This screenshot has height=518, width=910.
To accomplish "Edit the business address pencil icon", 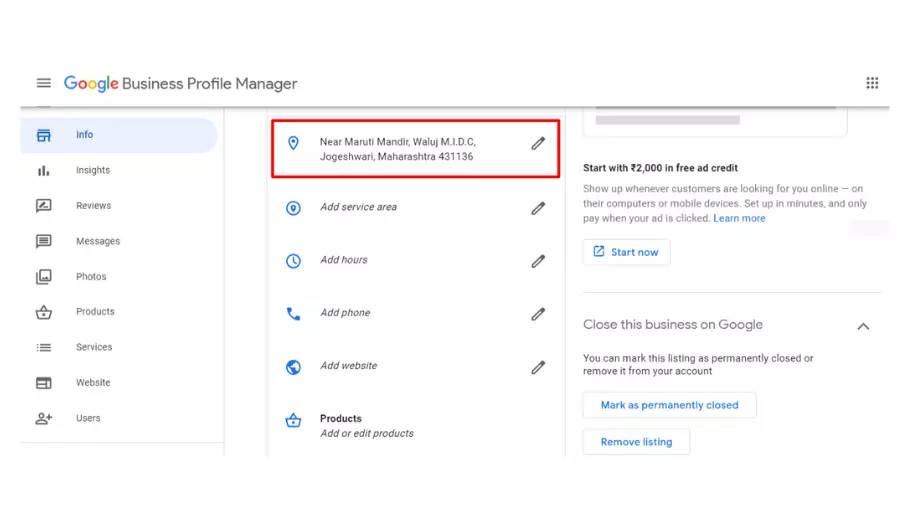I will click(x=538, y=143).
